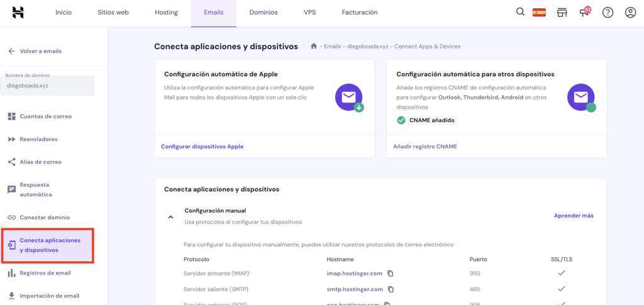Click the Hostinger logo
The width and height of the screenshot is (644, 305).
point(18,13)
